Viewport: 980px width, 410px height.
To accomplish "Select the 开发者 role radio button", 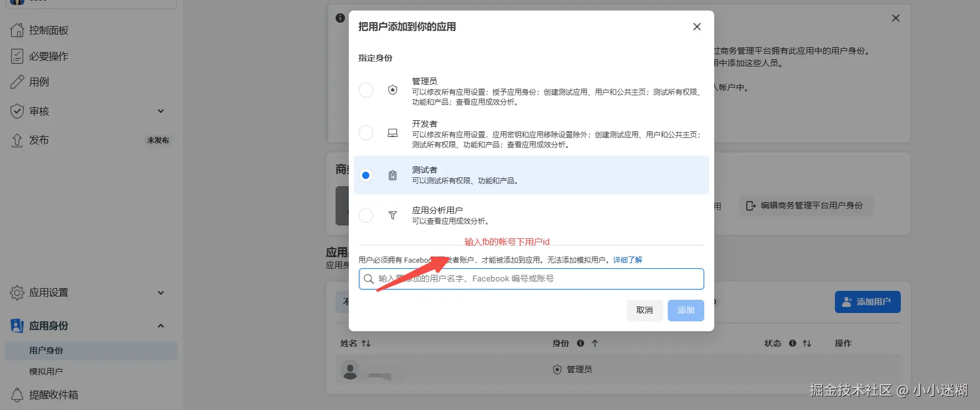I will pos(366,132).
